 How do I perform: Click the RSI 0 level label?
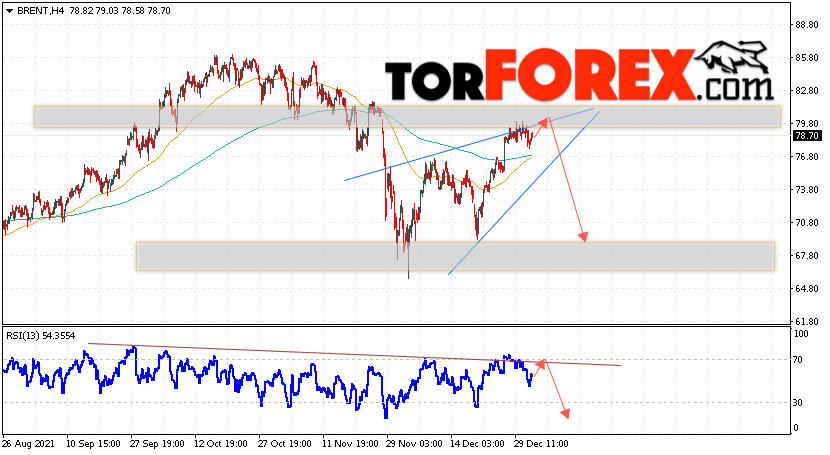pyautogui.click(x=797, y=428)
